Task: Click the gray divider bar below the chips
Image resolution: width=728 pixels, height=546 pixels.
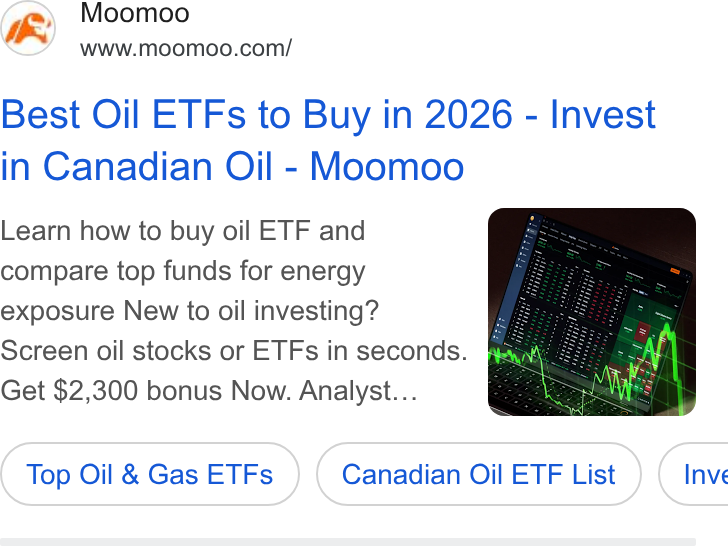Action: (348, 542)
